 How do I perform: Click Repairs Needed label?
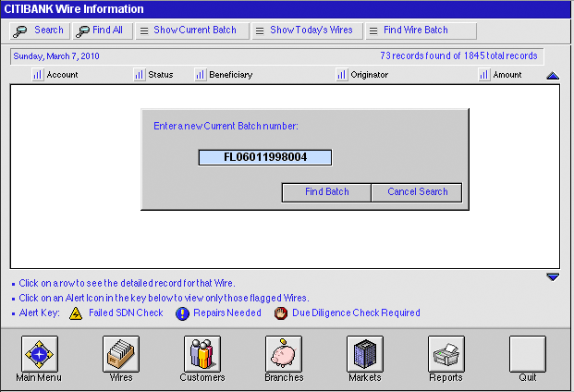[227, 312]
